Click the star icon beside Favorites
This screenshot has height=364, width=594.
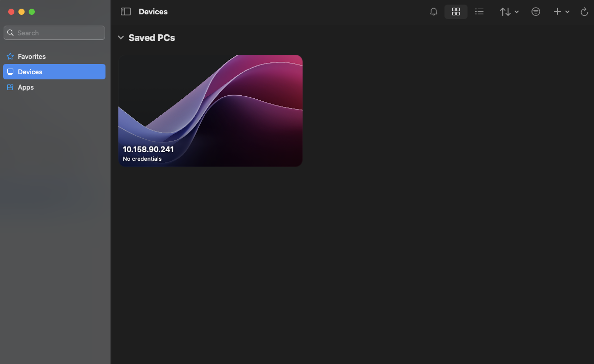(10, 56)
